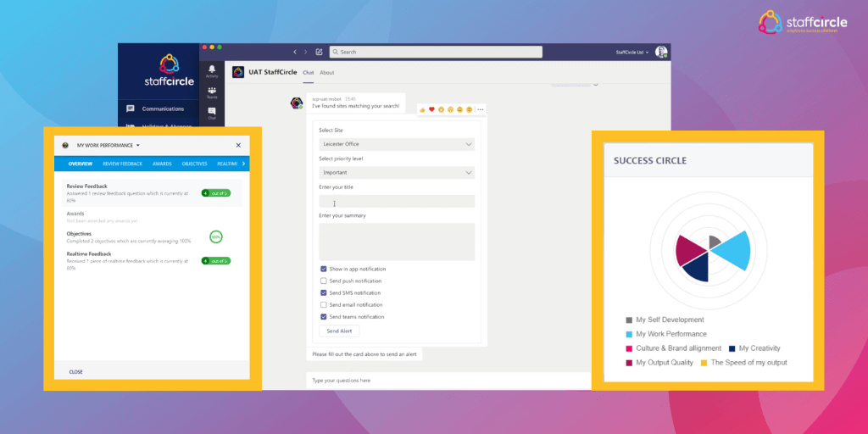Image resolution: width=868 pixels, height=434 pixels.
Task: Click the pink Culture & Brand allignment swatch
Action: click(629, 348)
